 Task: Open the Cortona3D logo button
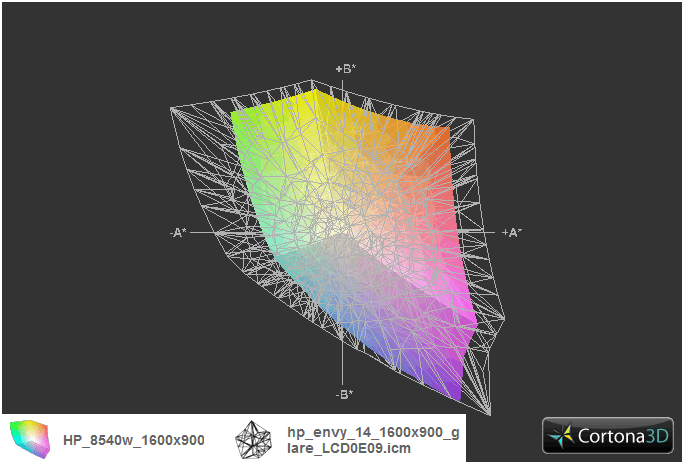click(608, 435)
